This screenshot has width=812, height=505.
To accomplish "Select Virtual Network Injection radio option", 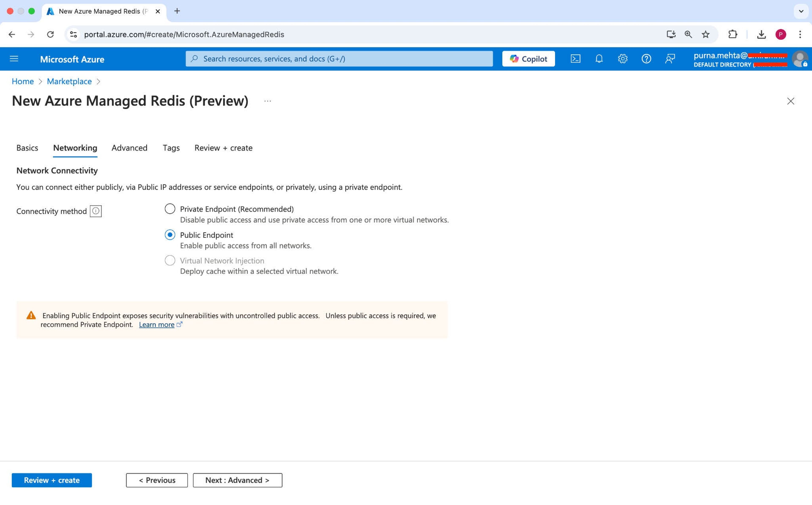I will coord(170,260).
